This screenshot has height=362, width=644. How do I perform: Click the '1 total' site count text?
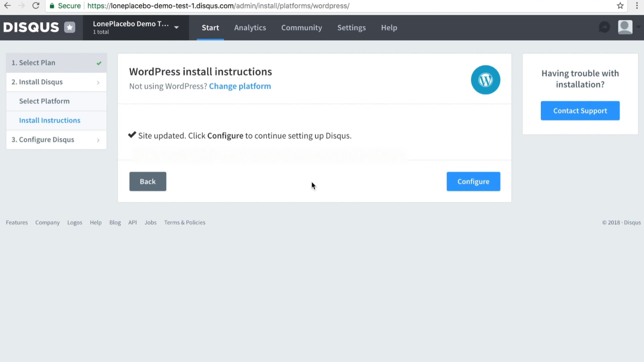(x=101, y=32)
